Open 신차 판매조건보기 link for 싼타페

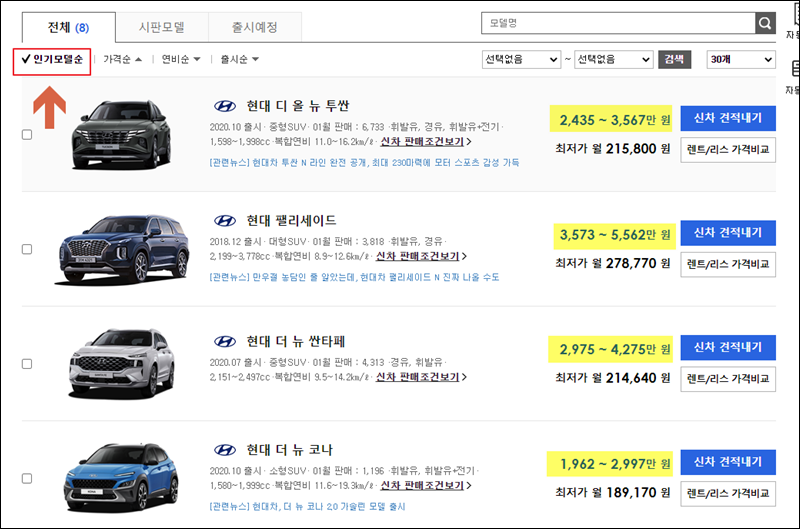[421, 377]
